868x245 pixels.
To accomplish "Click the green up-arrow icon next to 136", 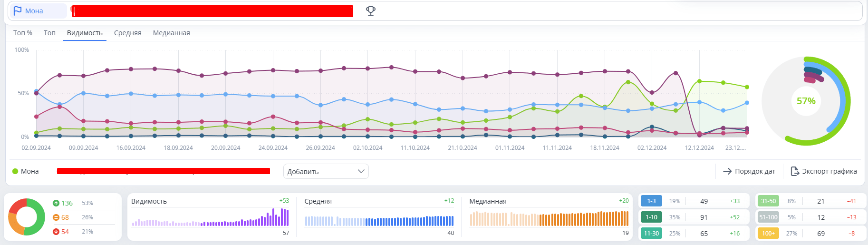I will [56, 203].
